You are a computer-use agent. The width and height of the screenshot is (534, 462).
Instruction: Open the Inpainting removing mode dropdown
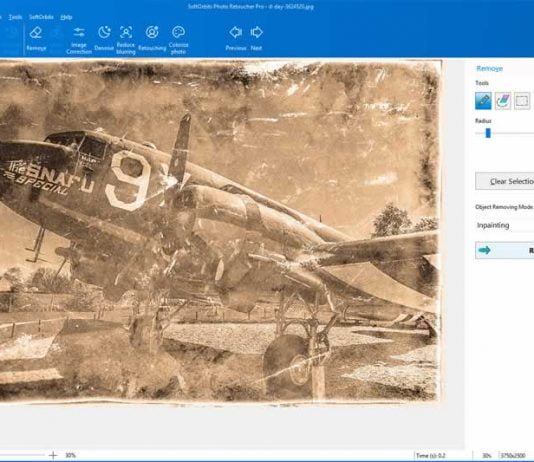click(505, 225)
